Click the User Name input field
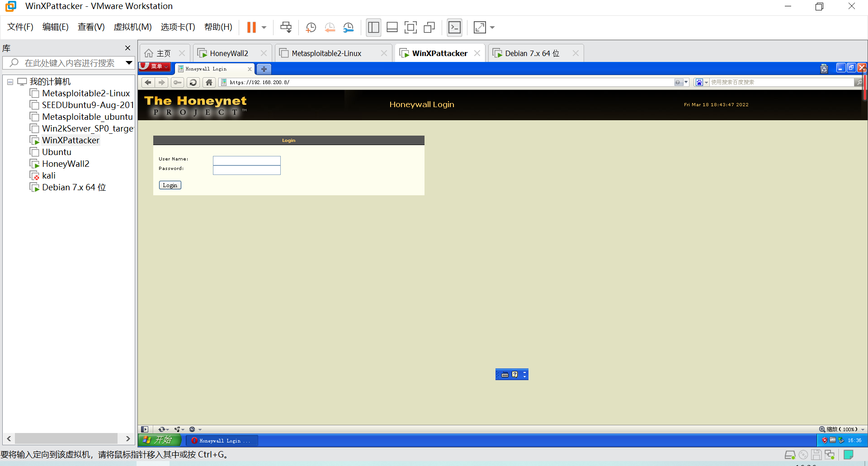 [247, 160]
